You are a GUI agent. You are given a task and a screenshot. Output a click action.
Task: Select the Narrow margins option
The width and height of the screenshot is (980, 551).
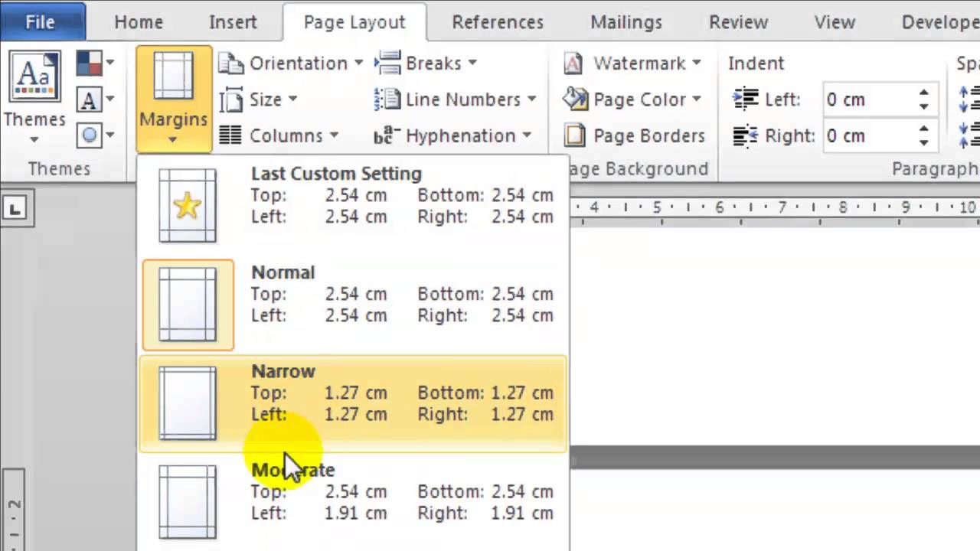pos(353,403)
